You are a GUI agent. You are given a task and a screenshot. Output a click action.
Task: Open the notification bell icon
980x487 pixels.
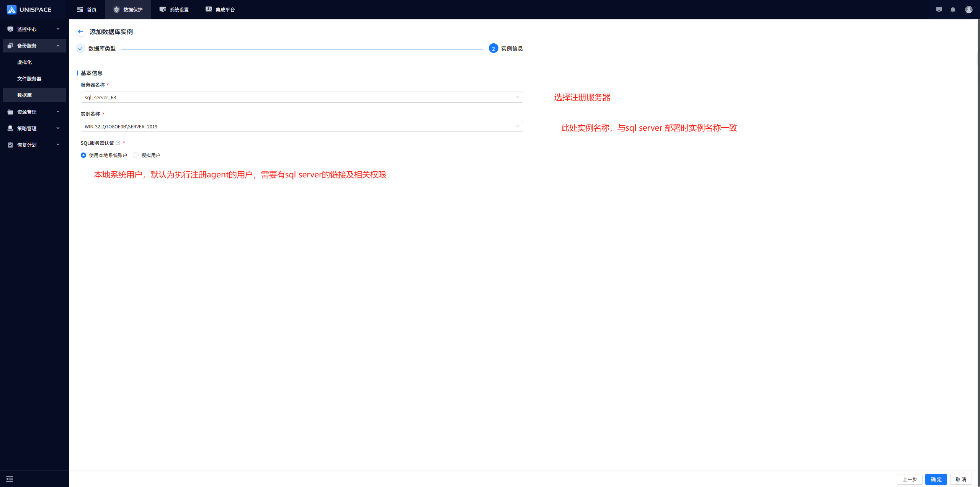click(x=953, y=10)
